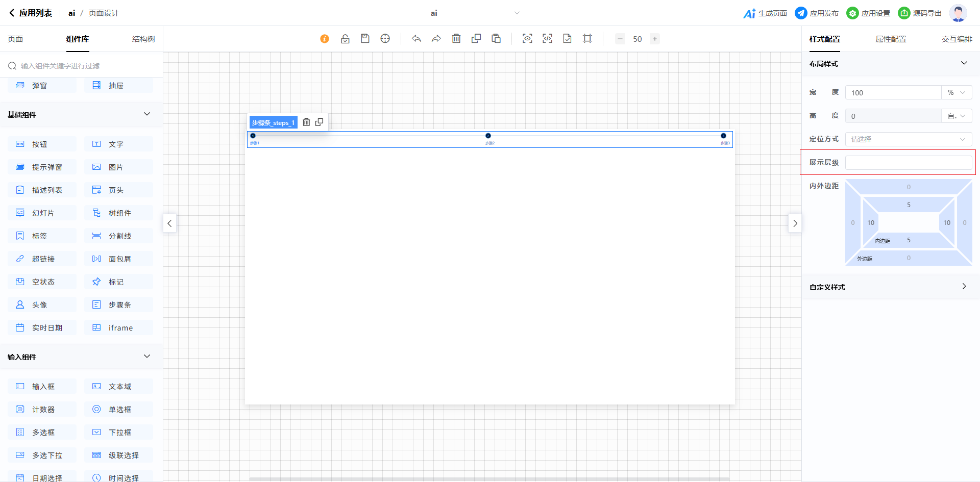This screenshot has height=482, width=980.
Task: Redo the last action
Action: (436, 39)
